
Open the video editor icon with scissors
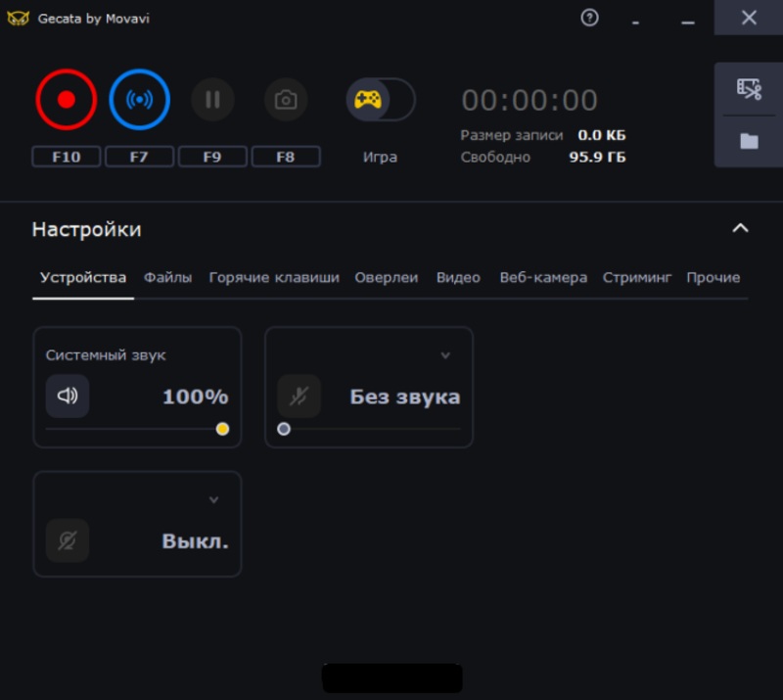749,89
